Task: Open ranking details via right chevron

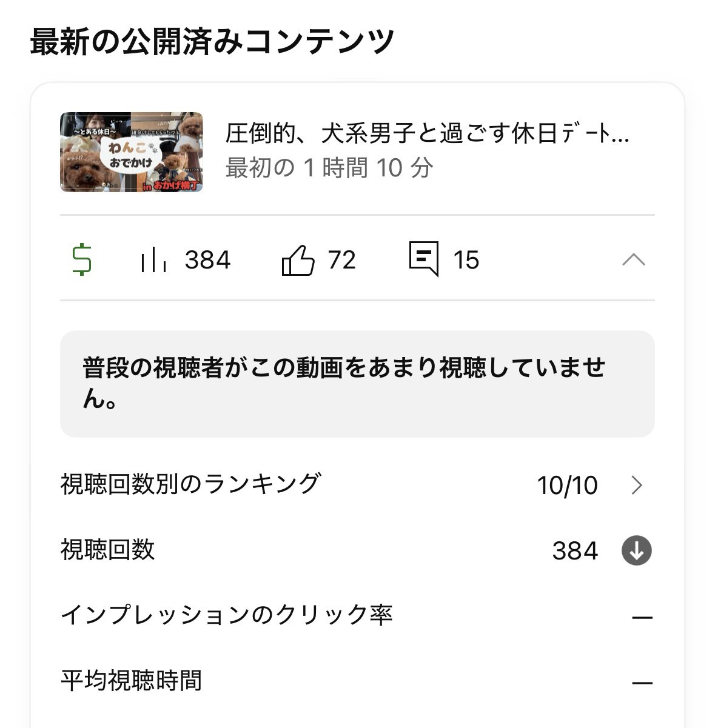Action: [x=636, y=485]
